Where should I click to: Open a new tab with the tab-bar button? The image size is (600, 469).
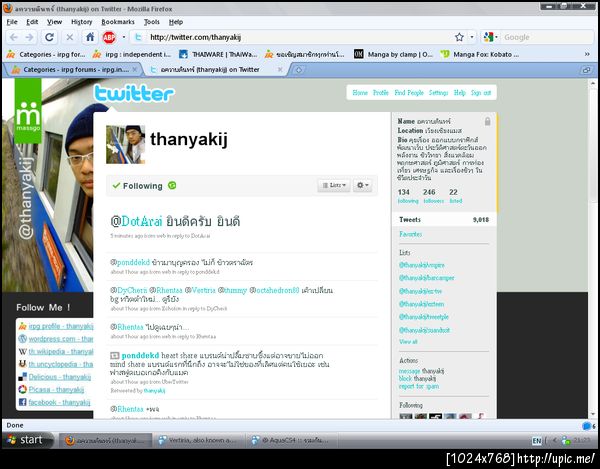click(x=298, y=70)
